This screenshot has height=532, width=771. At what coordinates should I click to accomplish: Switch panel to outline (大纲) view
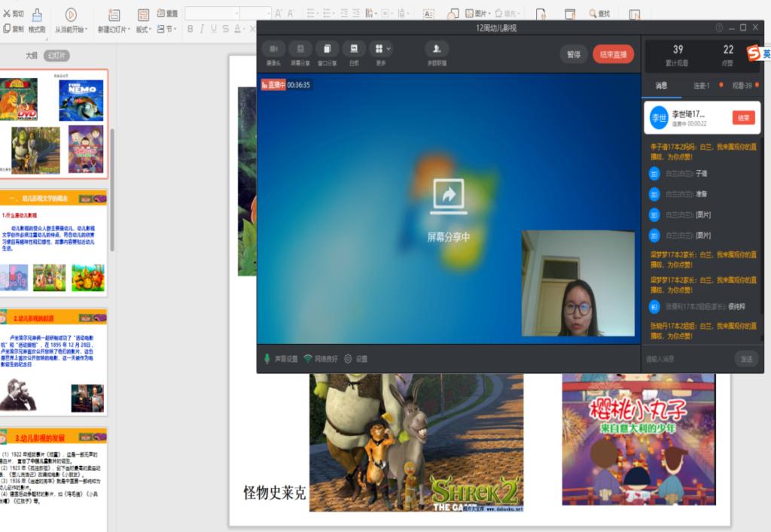click(32, 56)
